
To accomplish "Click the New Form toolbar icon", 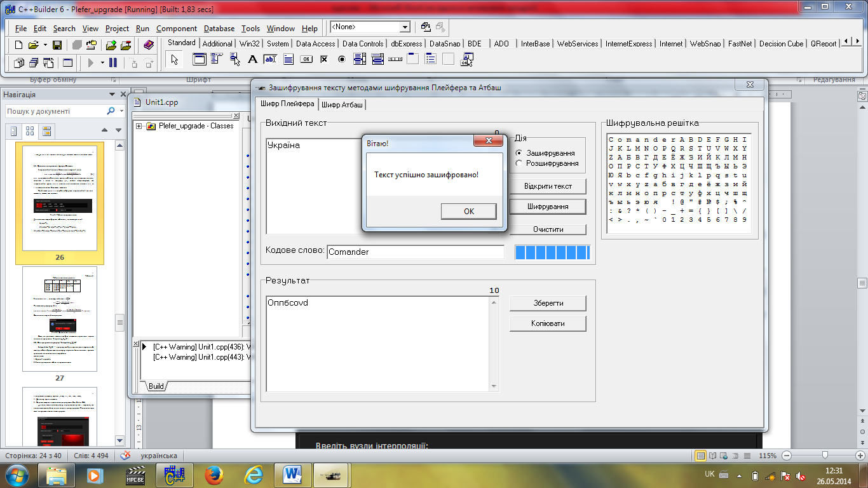I will [x=67, y=62].
